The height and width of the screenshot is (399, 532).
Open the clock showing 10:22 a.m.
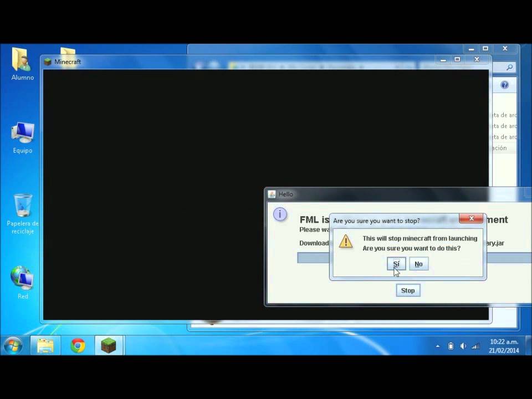coord(504,346)
